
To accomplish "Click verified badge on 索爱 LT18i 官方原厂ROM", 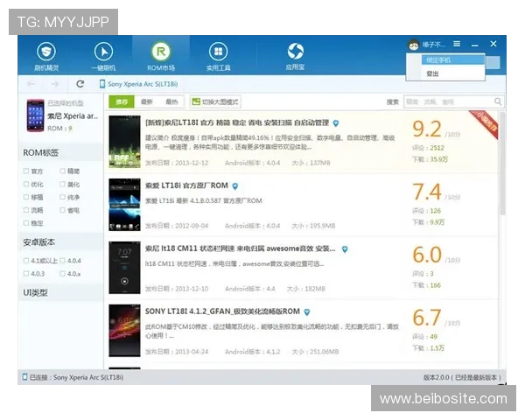I will [235, 186].
